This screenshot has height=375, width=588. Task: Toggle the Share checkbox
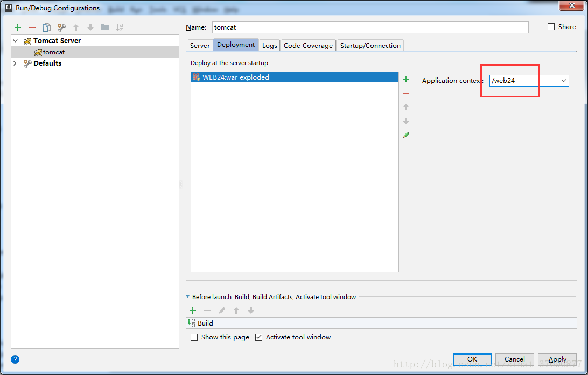click(551, 26)
